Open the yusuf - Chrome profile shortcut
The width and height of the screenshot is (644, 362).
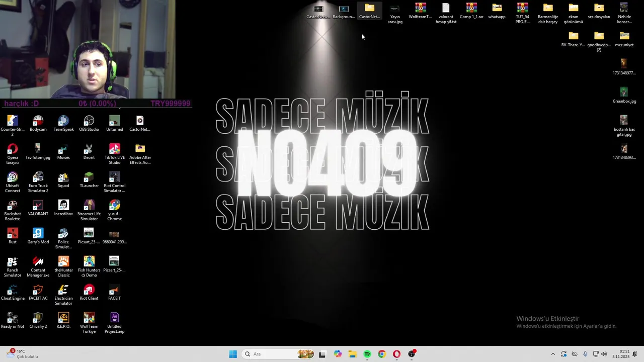[x=115, y=210]
